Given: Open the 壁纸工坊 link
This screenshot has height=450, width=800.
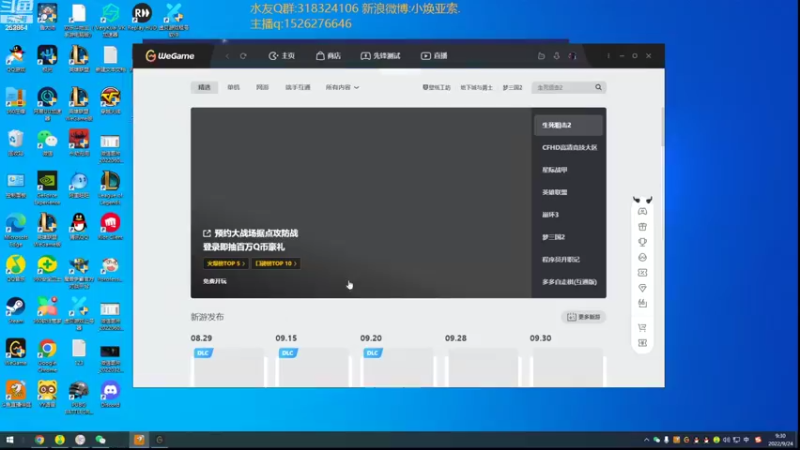Looking at the screenshot, I should click(x=436, y=87).
